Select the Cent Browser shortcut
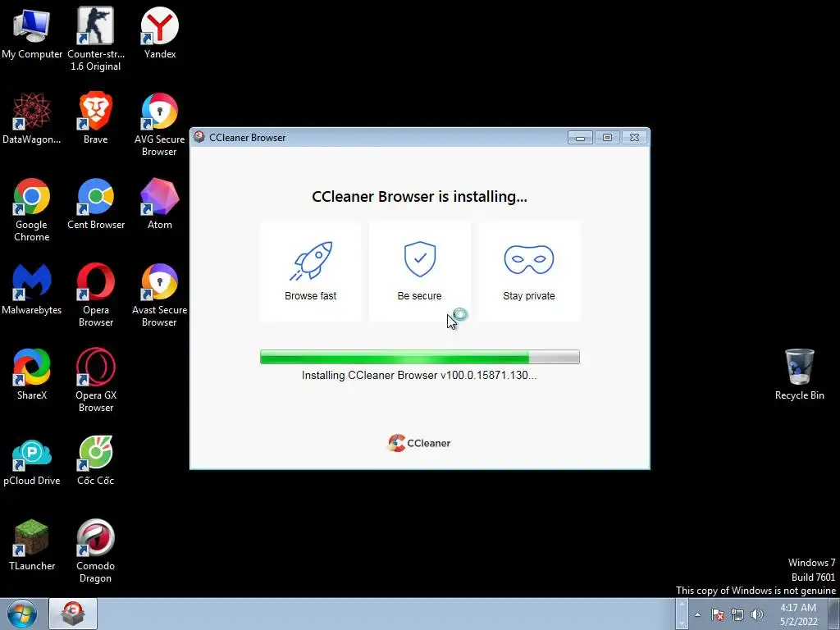The width and height of the screenshot is (840, 630). click(96, 203)
